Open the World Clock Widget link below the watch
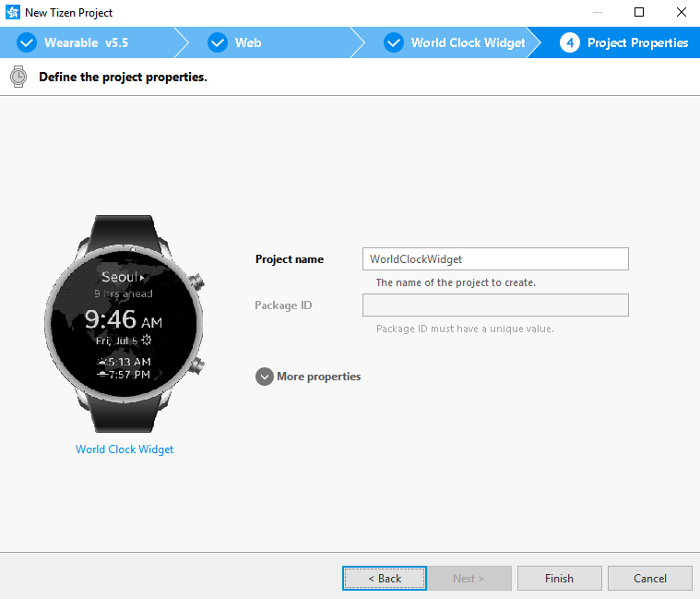 click(125, 449)
